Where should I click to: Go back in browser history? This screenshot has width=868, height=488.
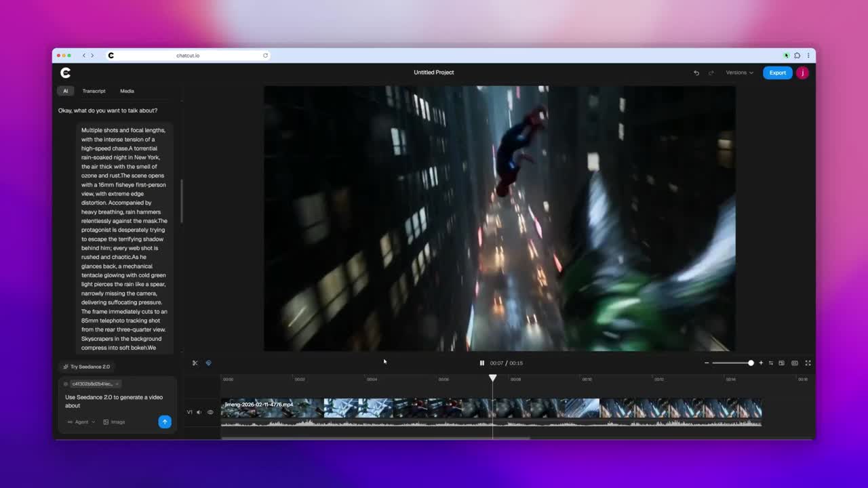tap(84, 56)
